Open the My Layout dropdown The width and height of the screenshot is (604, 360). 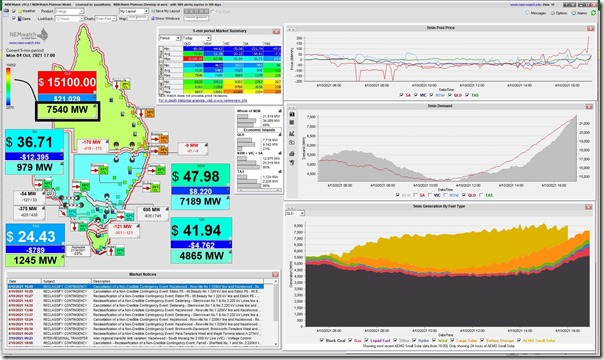click(x=134, y=12)
